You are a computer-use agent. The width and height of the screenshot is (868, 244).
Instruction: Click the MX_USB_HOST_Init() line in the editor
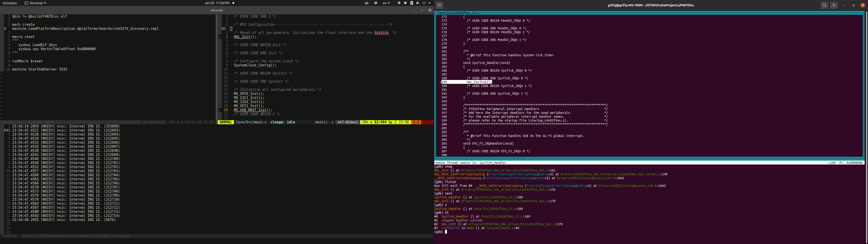[253, 110]
